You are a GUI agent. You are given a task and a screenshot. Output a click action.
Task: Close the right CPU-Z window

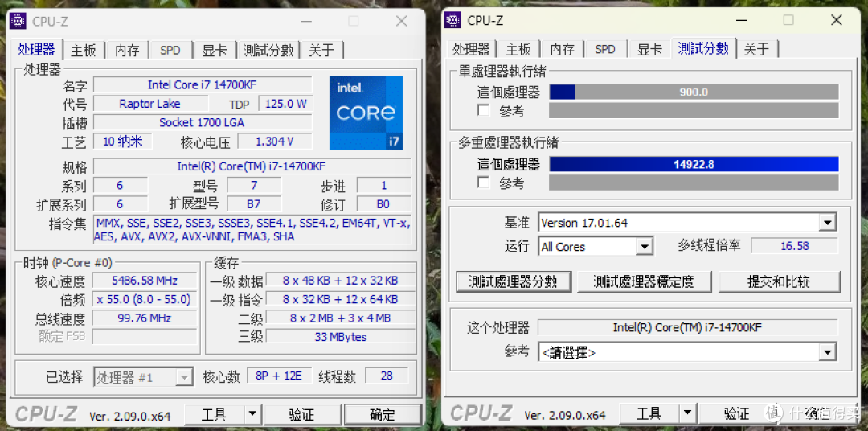837,20
